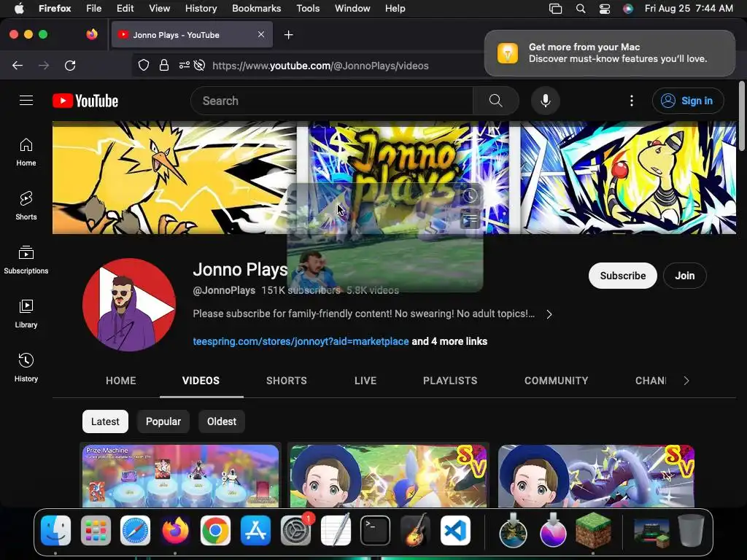Switch to the PLAYLISTS channel tab

pos(450,381)
